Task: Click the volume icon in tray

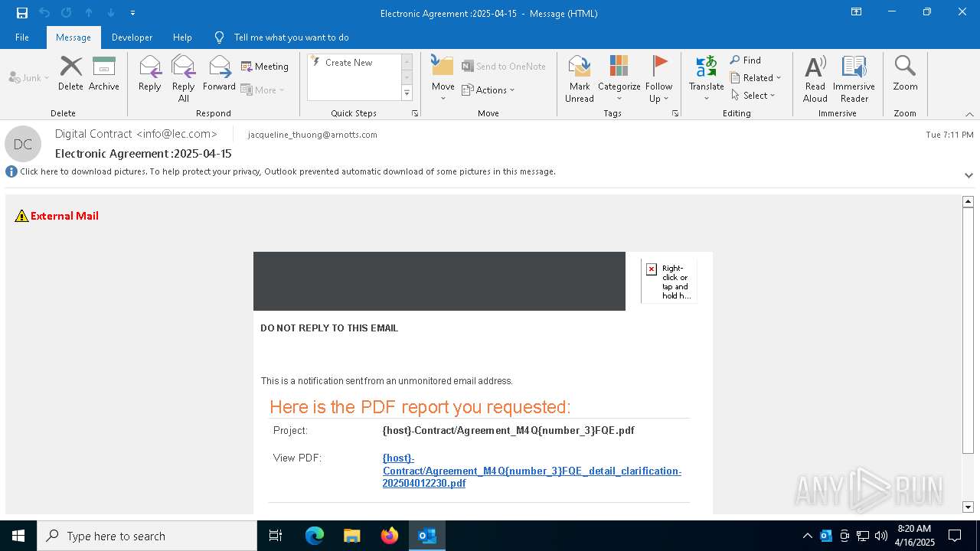Action: tap(881, 536)
